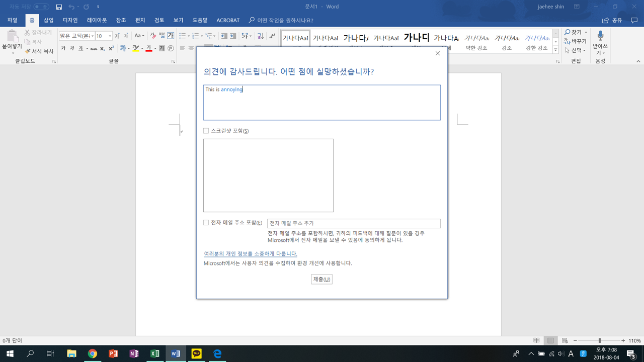Image resolution: width=644 pixels, height=362 pixels.
Task: Toggle bold formatting in font group
Action: tap(63, 49)
